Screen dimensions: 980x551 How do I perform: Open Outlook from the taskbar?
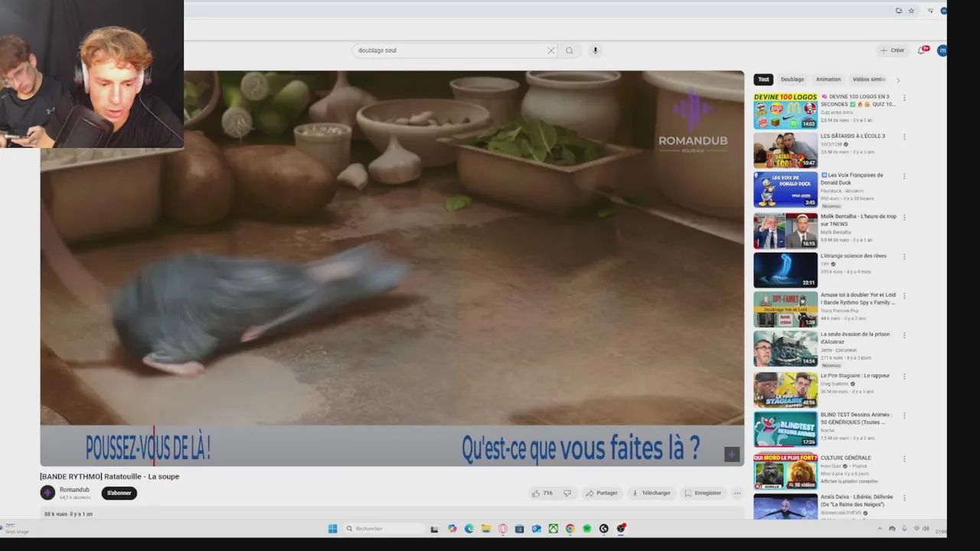537,529
